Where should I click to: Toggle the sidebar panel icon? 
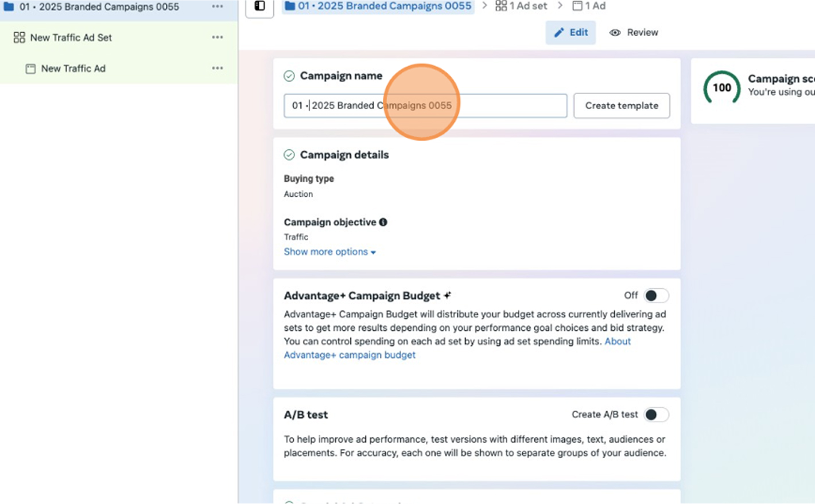tap(259, 6)
